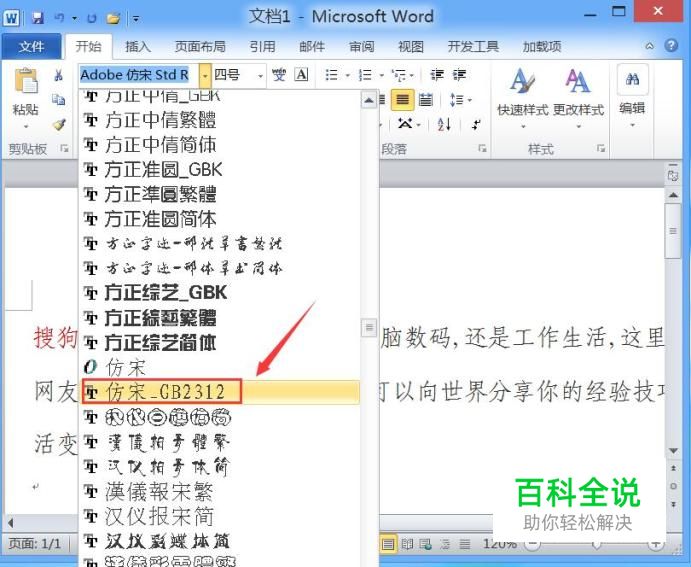Click the sort A-Z icon

(444, 125)
